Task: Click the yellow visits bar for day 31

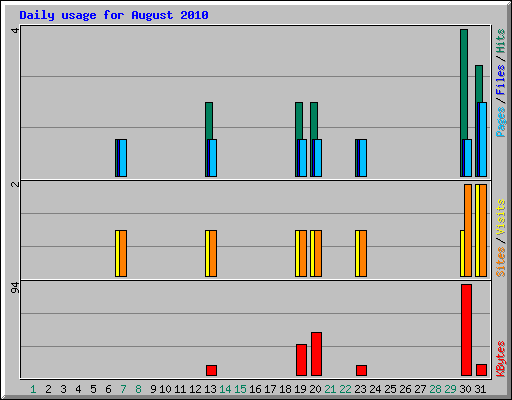Action: coord(477,230)
